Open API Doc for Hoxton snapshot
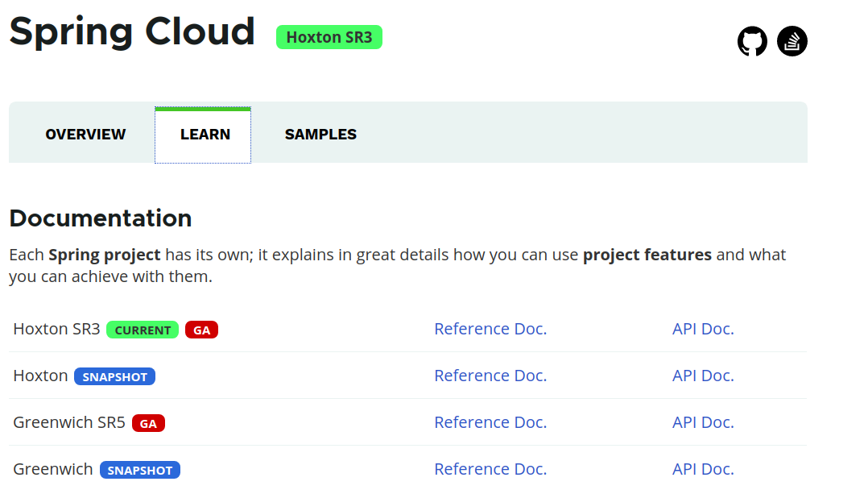The height and width of the screenshot is (494, 868). tap(703, 375)
